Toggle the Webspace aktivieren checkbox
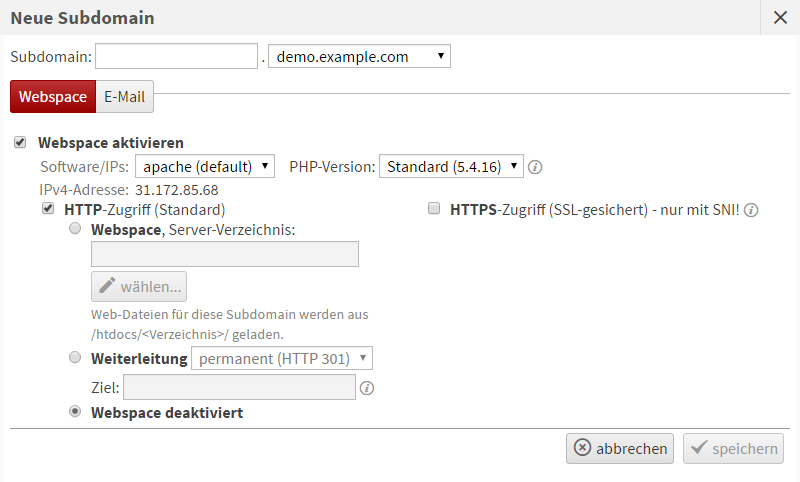This screenshot has height=482, width=800. tap(20, 143)
